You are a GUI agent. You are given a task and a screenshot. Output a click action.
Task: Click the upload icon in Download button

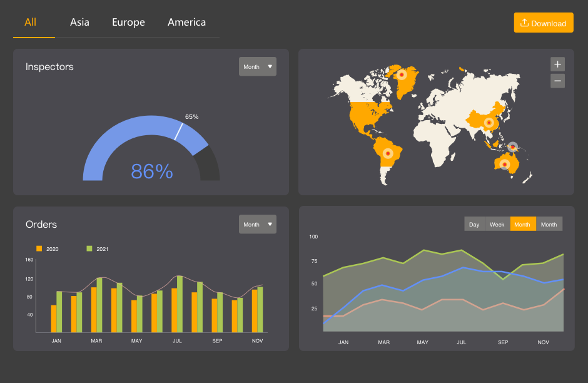click(x=524, y=23)
